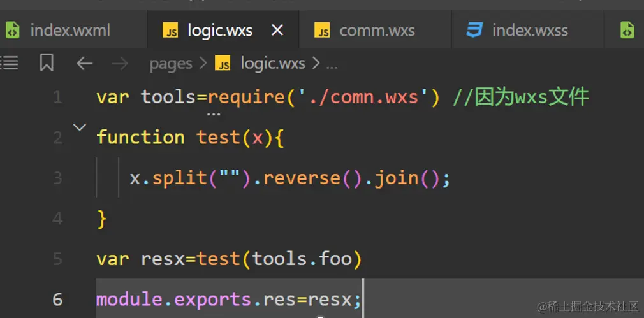644x318 pixels.
Task: Click 'reverse' on line 3
Action: click(302, 178)
